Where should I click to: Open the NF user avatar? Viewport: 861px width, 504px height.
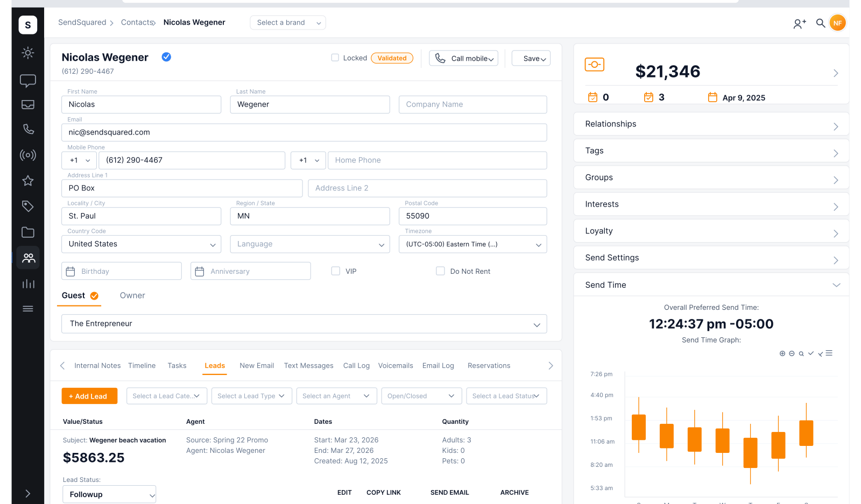point(838,23)
